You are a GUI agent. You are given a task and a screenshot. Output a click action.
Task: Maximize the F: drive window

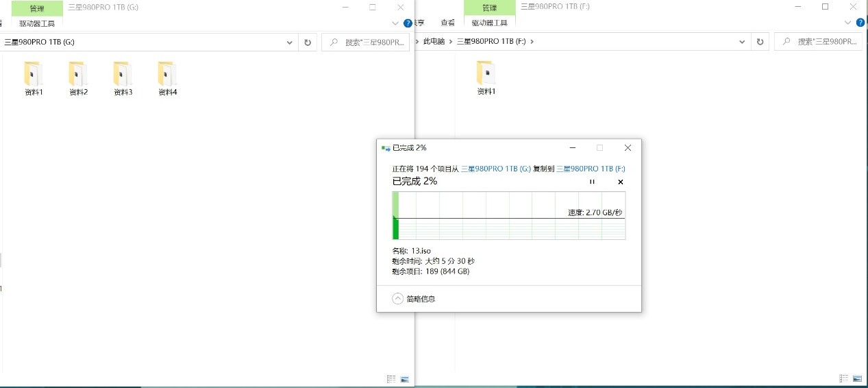825,6
